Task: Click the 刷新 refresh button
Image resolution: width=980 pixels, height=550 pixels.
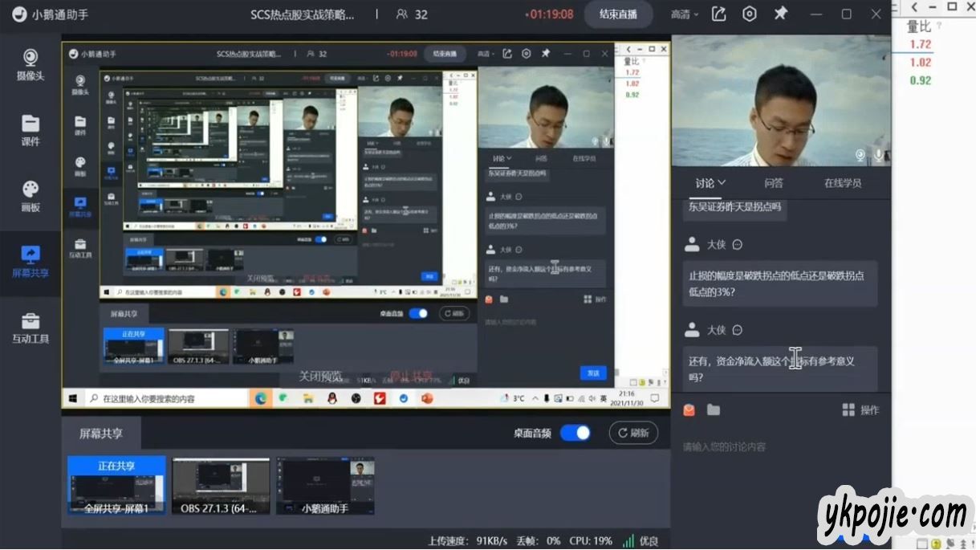Action: coord(633,433)
